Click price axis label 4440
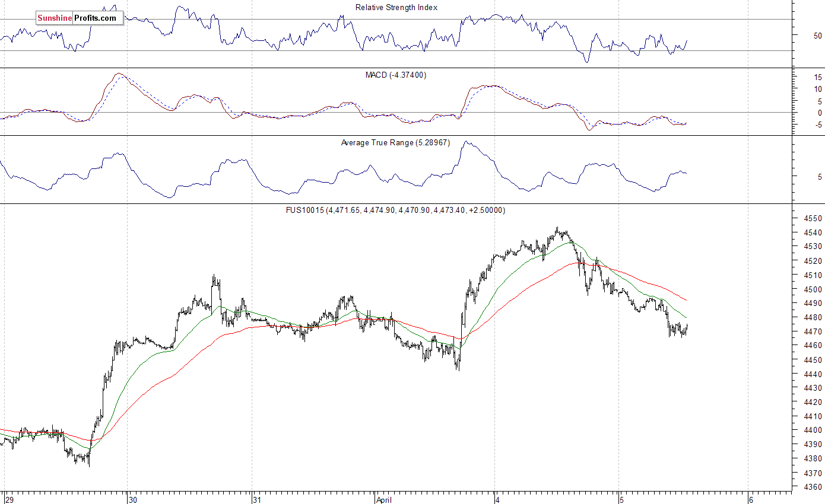This screenshot has width=825, height=504. [x=813, y=374]
